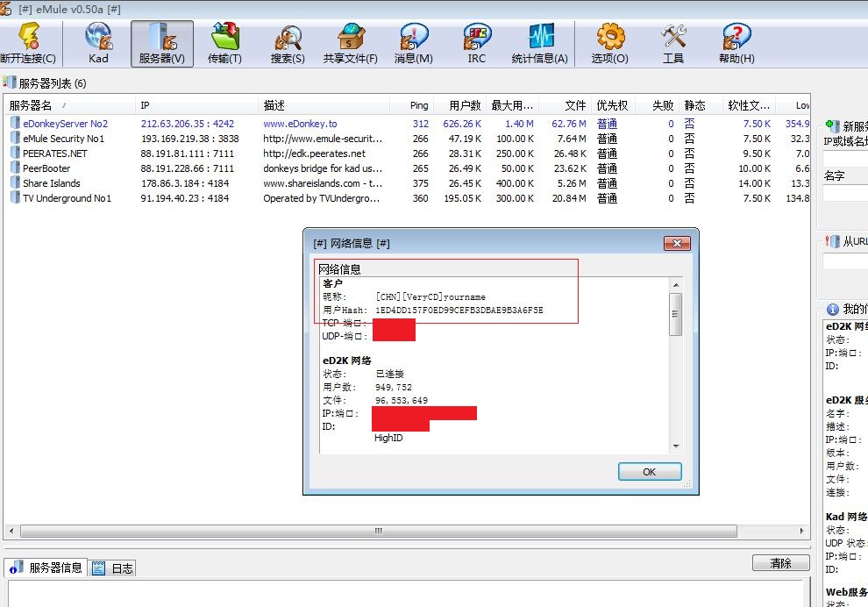Sort by Failed (失败) column header

pos(657,105)
